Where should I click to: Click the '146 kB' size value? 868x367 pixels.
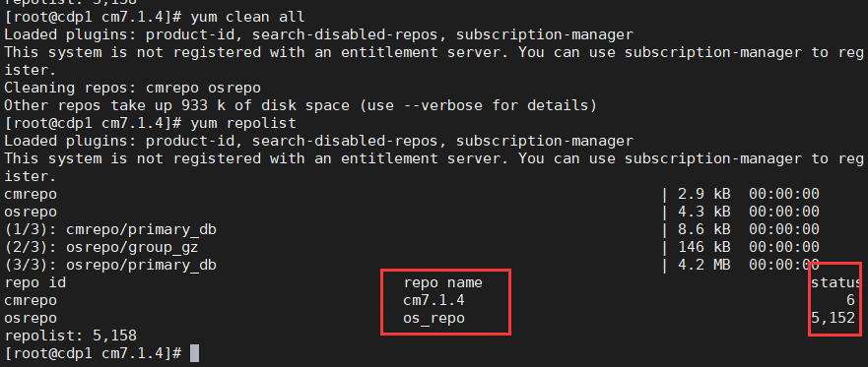click(x=704, y=247)
